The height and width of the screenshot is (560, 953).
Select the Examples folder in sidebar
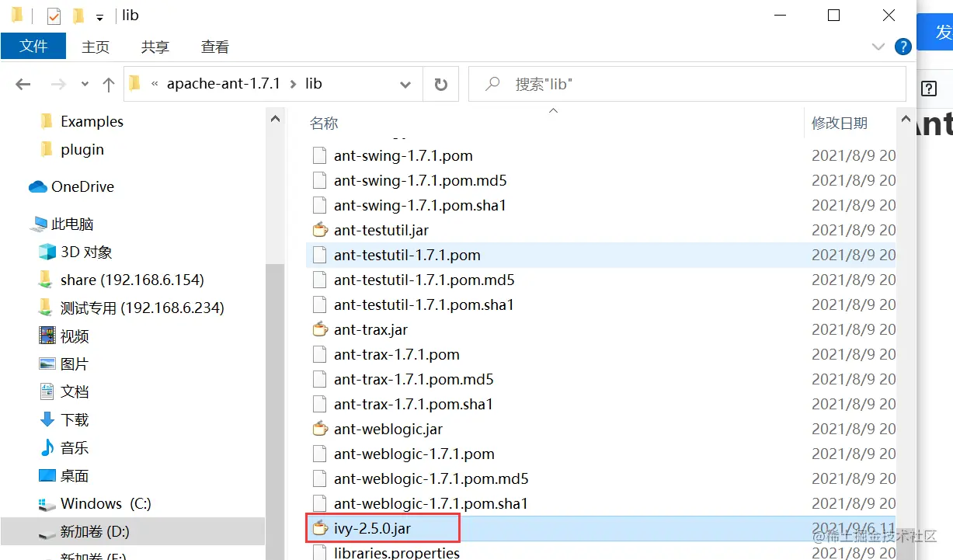tap(92, 121)
